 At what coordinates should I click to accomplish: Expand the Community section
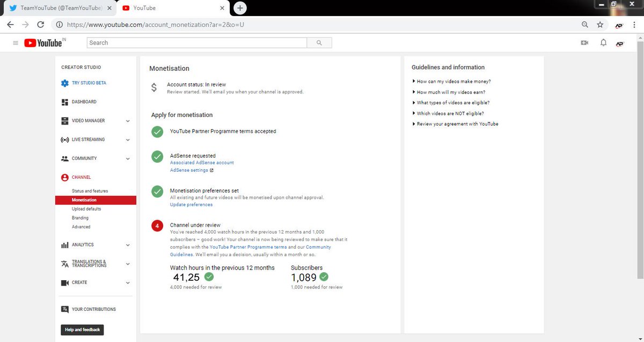pos(128,159)
